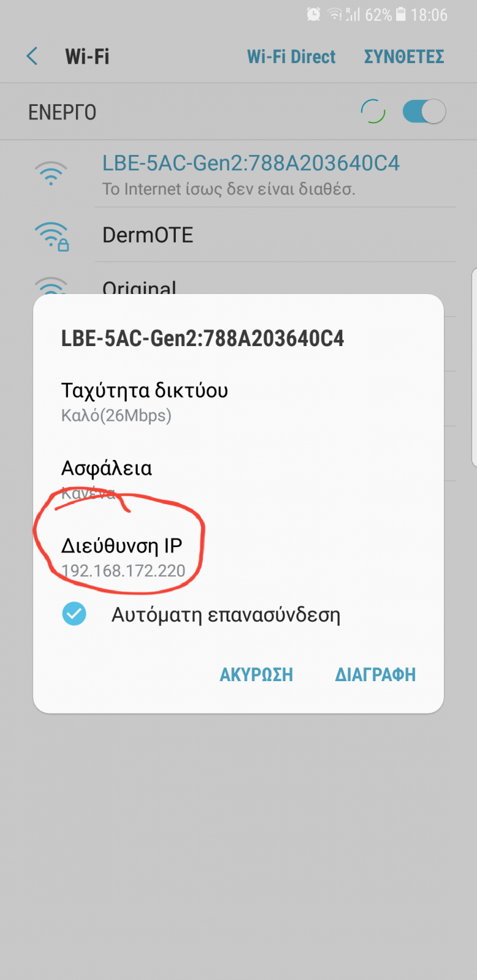Tap the Διεύθυνση IP address entry

tap(123, 557)
